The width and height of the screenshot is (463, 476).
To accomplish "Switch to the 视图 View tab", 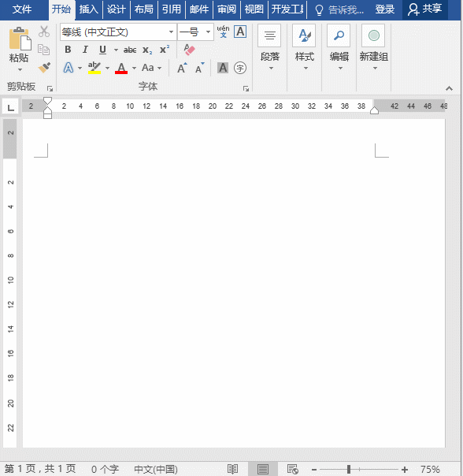I will [254, 9].
